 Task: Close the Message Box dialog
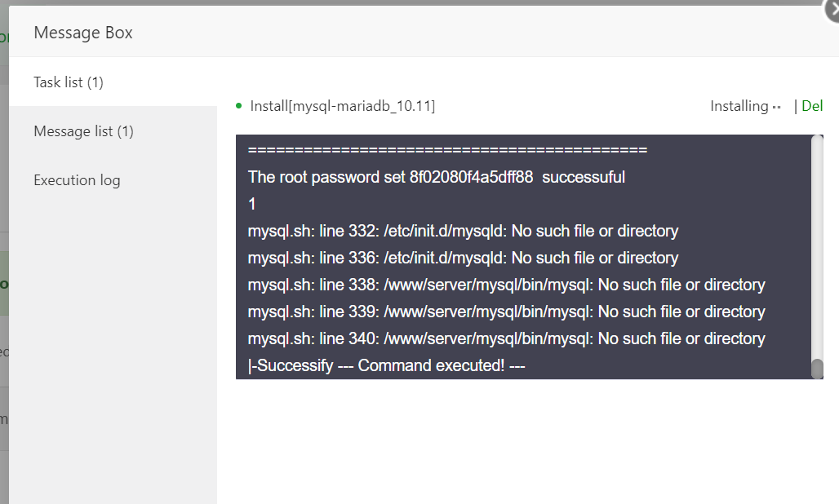(832, 10)
